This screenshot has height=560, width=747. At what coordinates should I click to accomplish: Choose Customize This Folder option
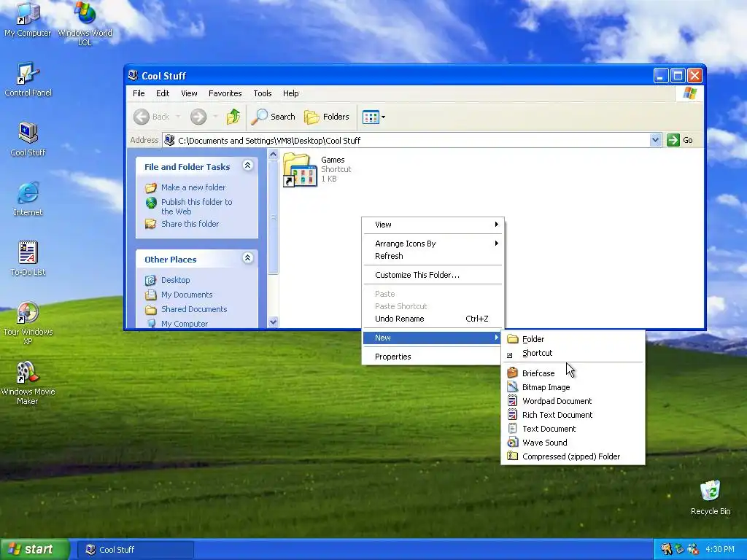(x=433, y=275)
